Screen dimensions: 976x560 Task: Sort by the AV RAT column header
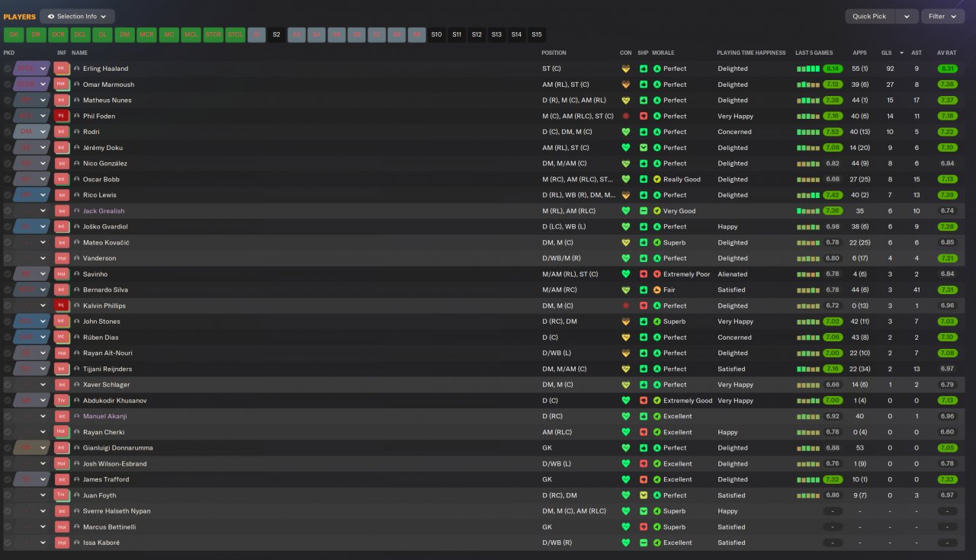[x=946, y=53]
